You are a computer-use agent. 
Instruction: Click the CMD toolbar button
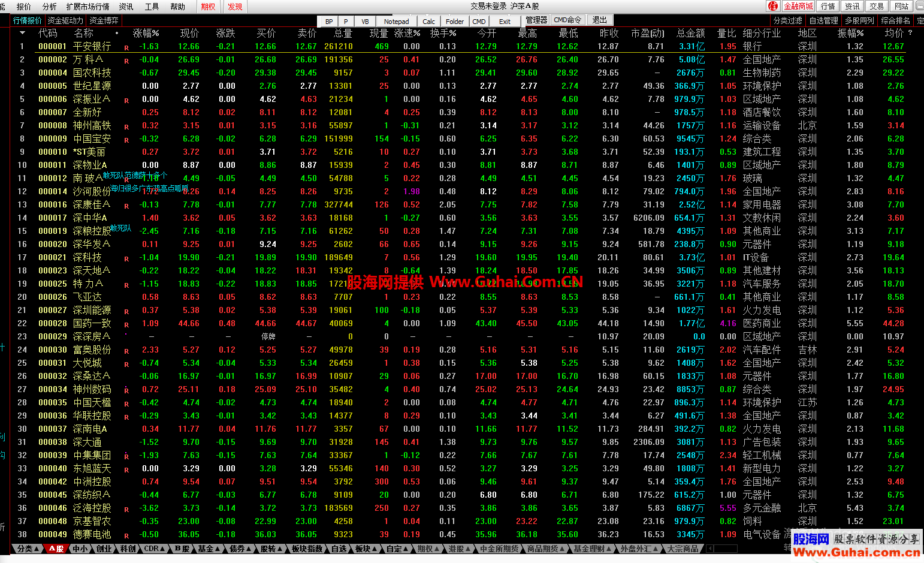(x=479, y=21)
